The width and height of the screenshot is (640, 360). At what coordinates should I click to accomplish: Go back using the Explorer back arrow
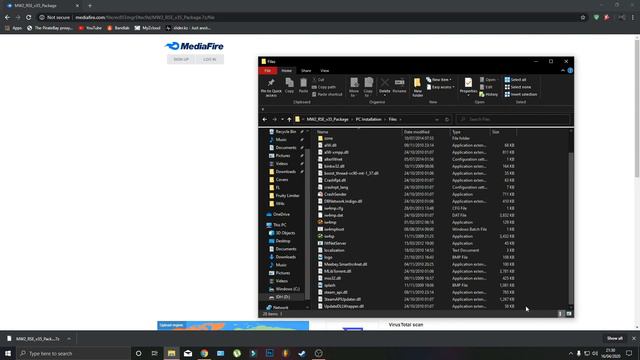[264, 120]
